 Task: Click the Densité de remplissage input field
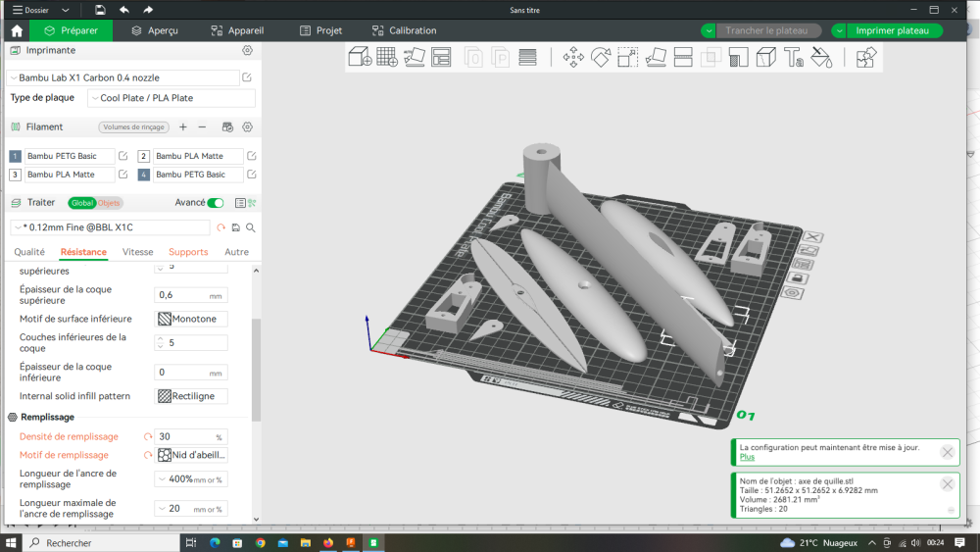click(x=184, y=436)
